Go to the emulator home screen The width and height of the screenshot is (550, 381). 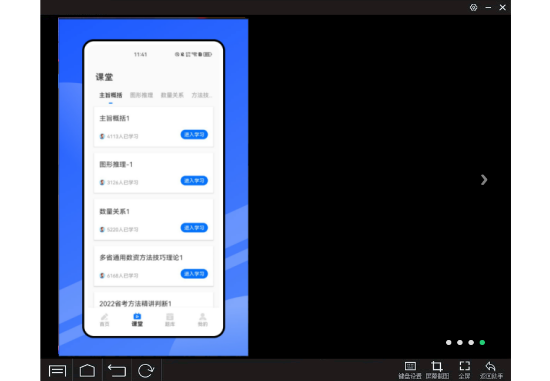pos(87,370)
